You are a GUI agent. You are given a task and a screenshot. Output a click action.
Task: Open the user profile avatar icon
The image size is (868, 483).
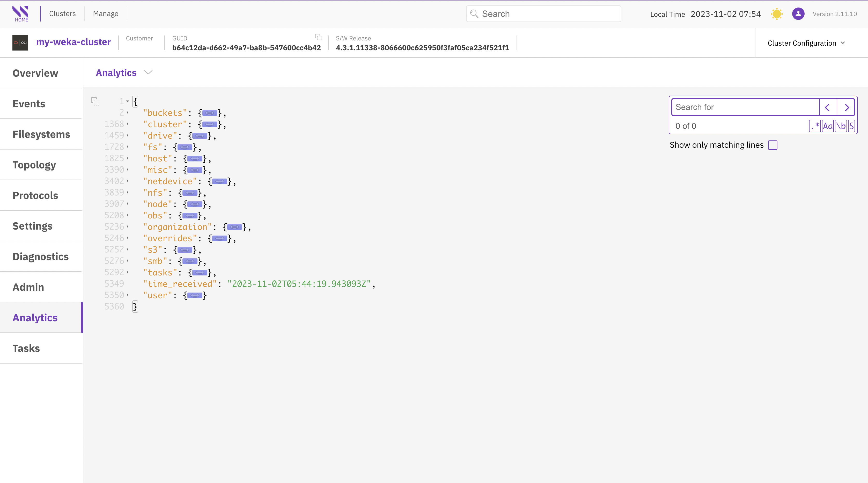[798, 14]
